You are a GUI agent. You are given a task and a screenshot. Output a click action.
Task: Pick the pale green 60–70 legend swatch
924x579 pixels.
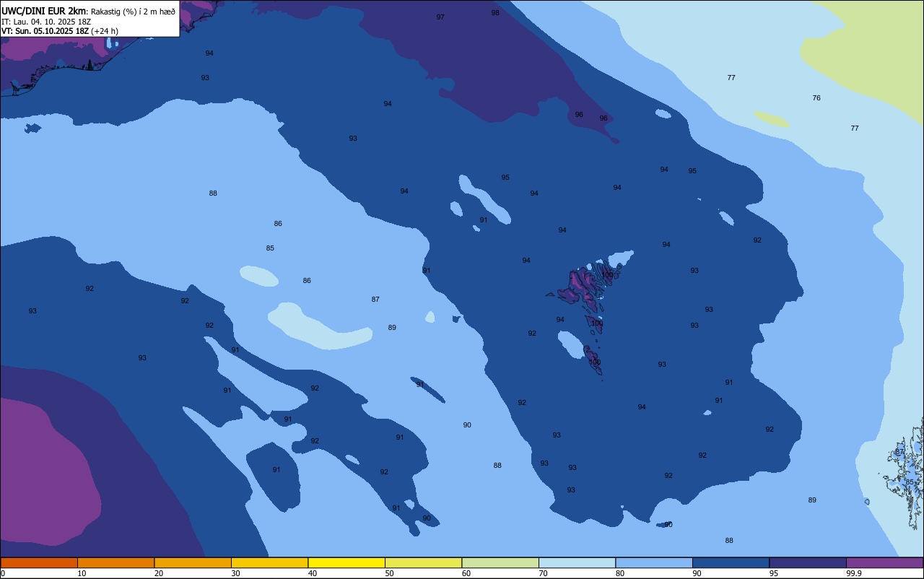tap(500, 562)
